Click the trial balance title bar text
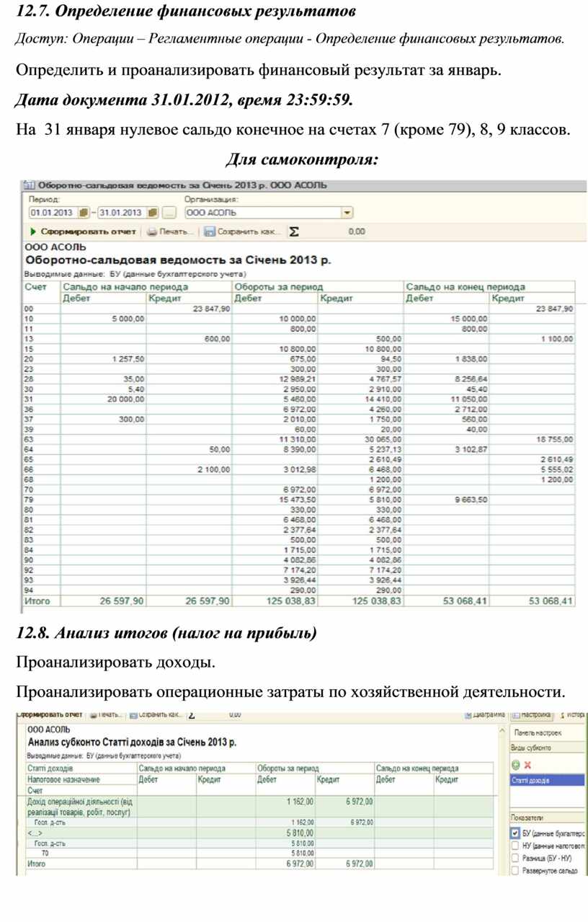The height and width of the screenshot is (922, 588). [182, 185]
